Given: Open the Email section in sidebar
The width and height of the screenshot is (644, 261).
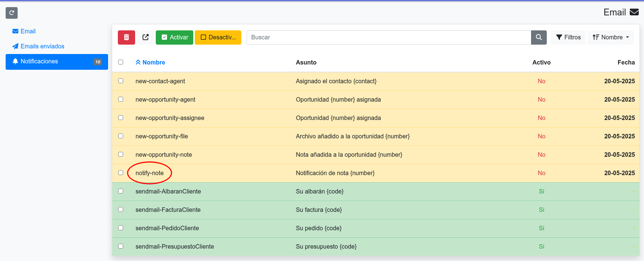Looking at the screenshot, I should tap(28, 31).
